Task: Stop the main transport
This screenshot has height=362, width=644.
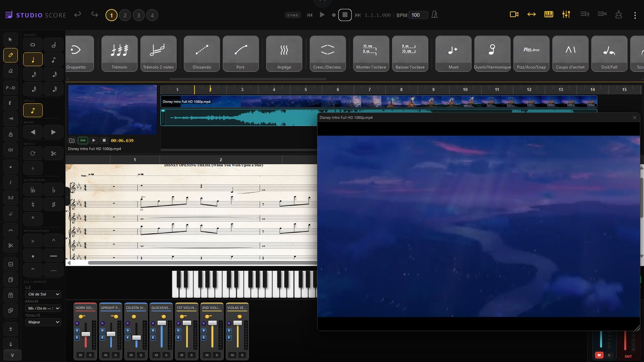Action: pyautogui.click(x=345, y=15)
